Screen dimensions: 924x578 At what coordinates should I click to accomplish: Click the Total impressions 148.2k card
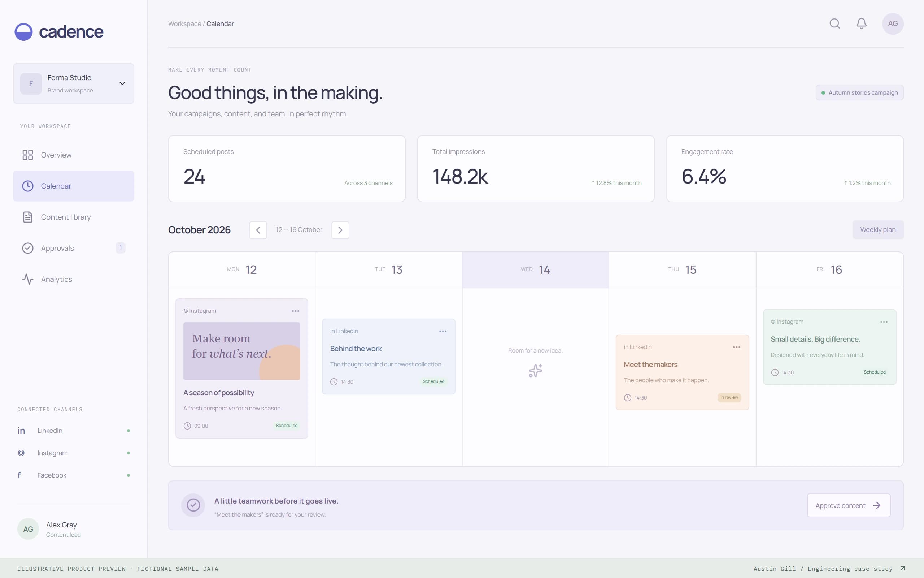[536, 169]
